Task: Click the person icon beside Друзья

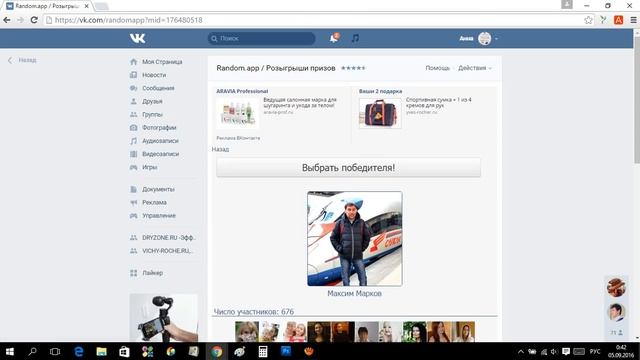Action: click(133, 101)
